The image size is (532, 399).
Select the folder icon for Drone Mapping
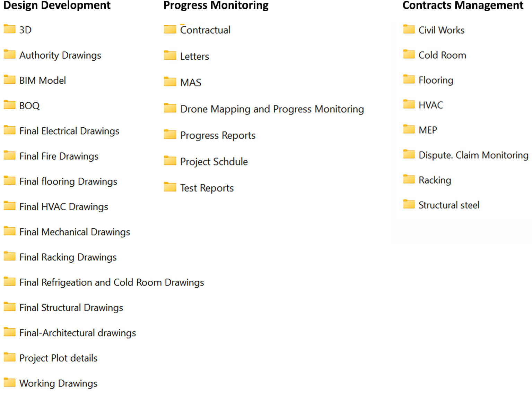click(170, 108)
